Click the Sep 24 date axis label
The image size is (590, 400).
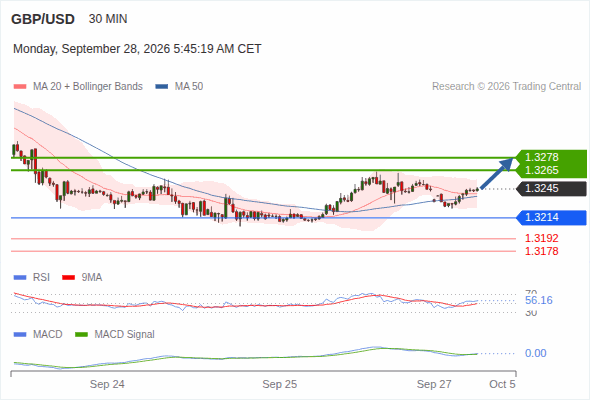pos(107,385)
